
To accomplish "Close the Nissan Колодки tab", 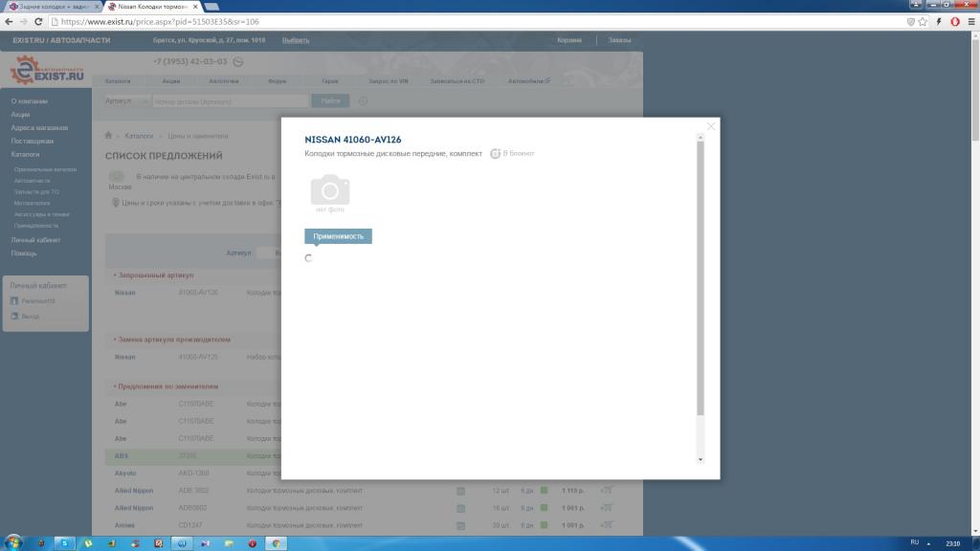I will [195, 7].
